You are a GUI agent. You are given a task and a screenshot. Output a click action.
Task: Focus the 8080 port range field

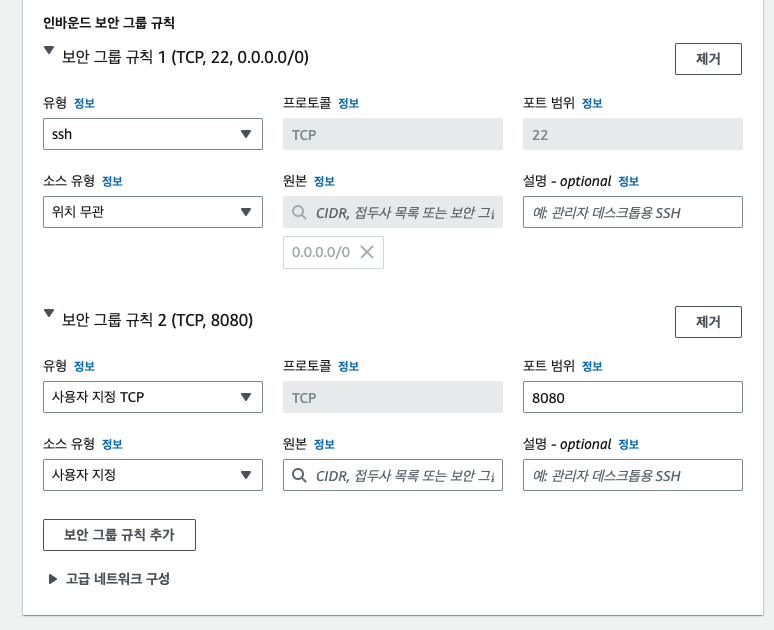(x=633, y=397)
